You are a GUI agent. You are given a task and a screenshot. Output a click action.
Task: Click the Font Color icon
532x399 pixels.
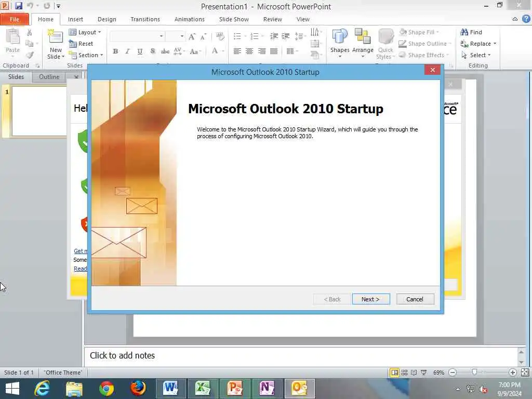[215, 51]
